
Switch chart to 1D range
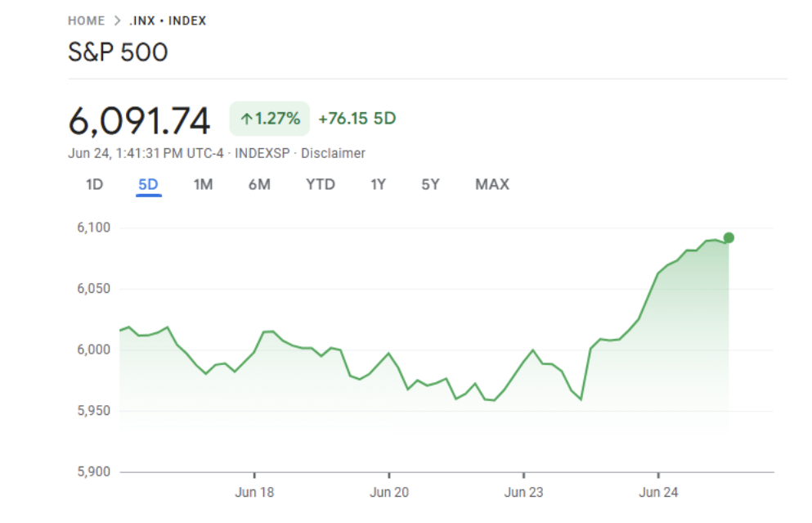click(94, 184)
